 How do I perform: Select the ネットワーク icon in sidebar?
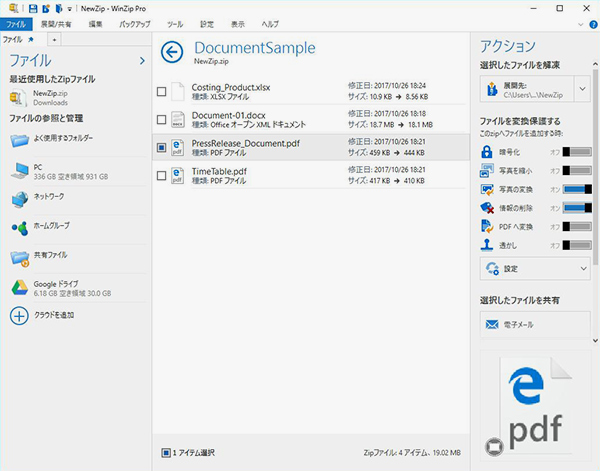20,198
